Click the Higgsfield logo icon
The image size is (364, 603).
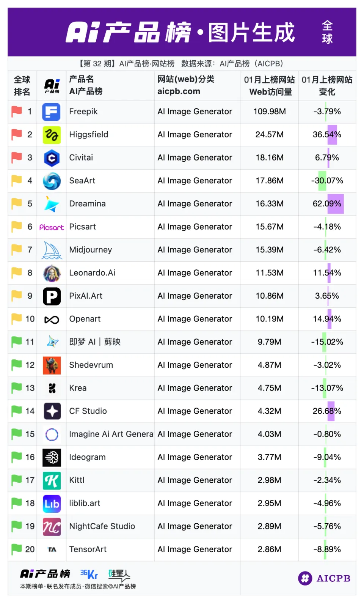52,135
